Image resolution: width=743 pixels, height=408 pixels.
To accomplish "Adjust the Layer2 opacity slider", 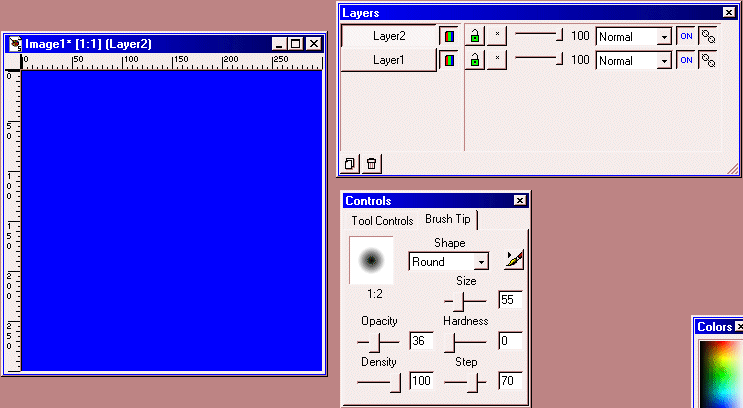I will 539,35.
